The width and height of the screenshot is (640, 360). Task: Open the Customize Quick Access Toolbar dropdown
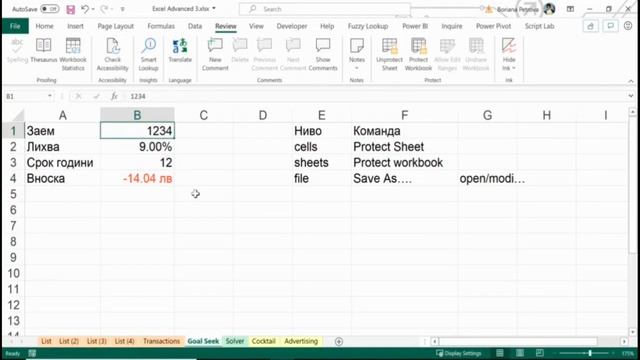122,9
